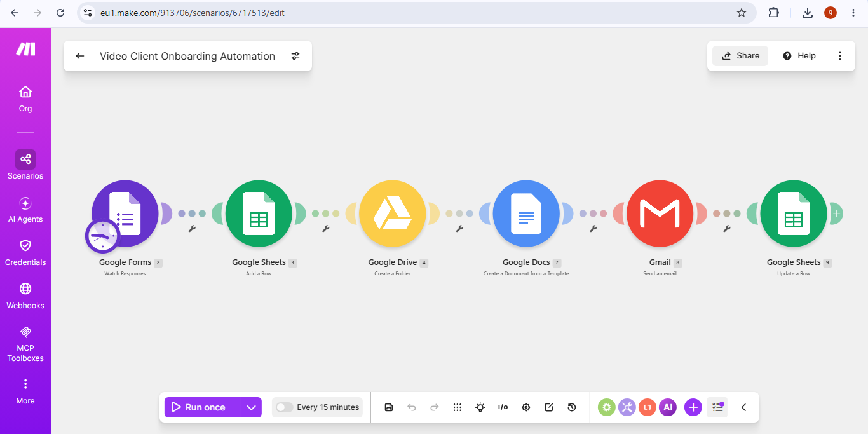The width and height of the screenshot is (868, 434).
Task: Open AI Agents in the sidebar
Action: [x=25, y=210]
